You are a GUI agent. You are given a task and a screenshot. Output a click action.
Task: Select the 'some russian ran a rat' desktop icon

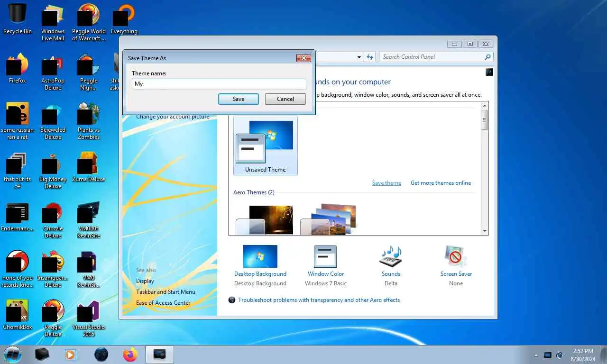[x=18, y=121]
